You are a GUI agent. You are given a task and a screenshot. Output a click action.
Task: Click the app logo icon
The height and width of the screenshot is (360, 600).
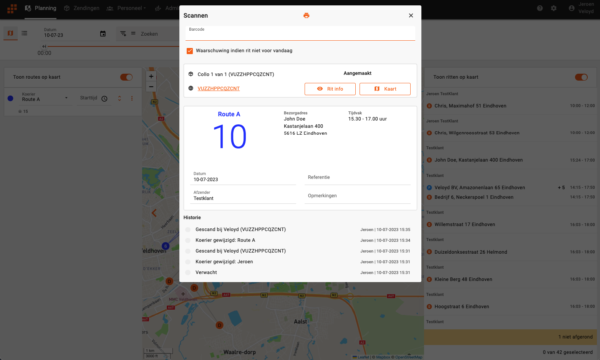point(12,8)
